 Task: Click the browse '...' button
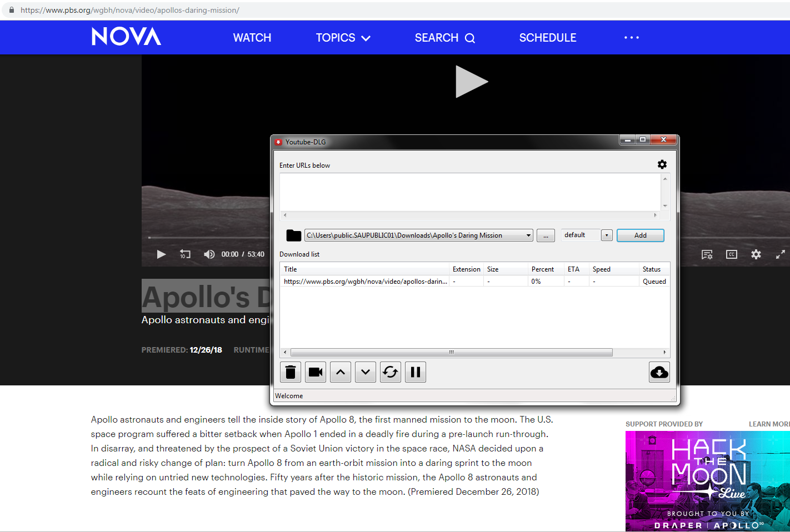pos(546,235)
